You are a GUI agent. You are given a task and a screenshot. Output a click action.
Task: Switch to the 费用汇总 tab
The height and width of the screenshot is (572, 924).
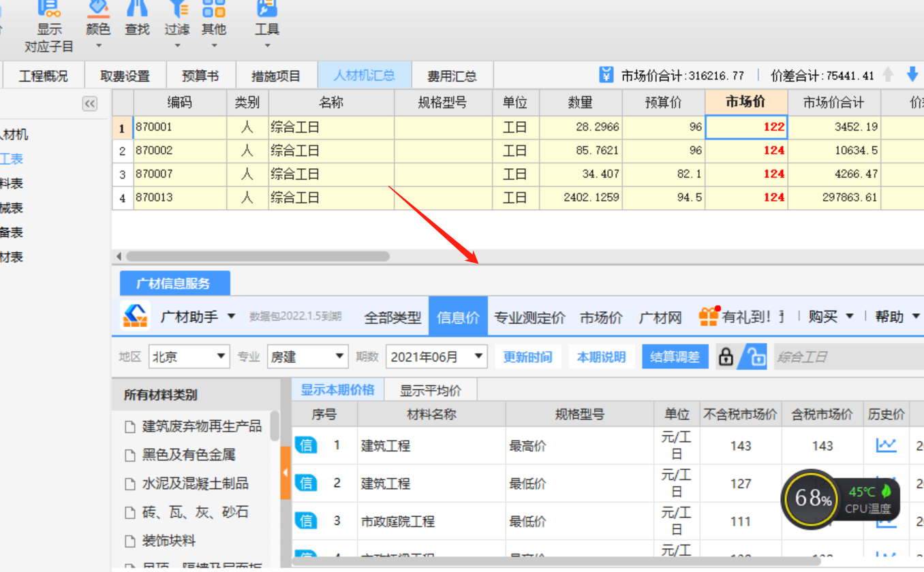452,76
